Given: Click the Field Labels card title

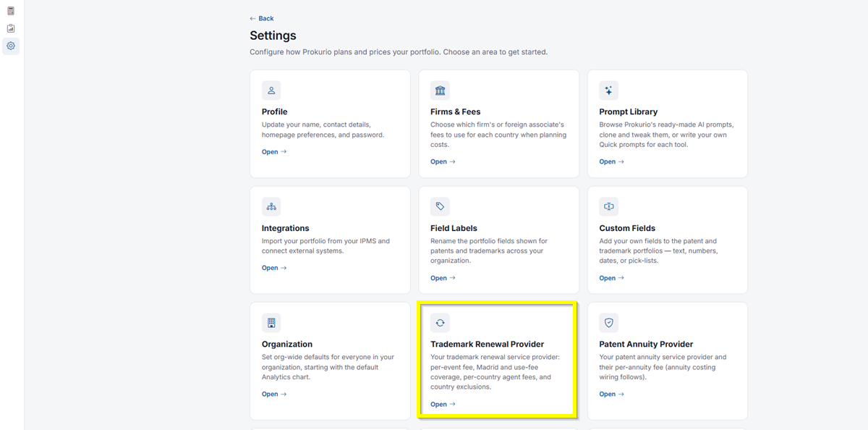Looking at the screenshot, I should tap(454, 228).
